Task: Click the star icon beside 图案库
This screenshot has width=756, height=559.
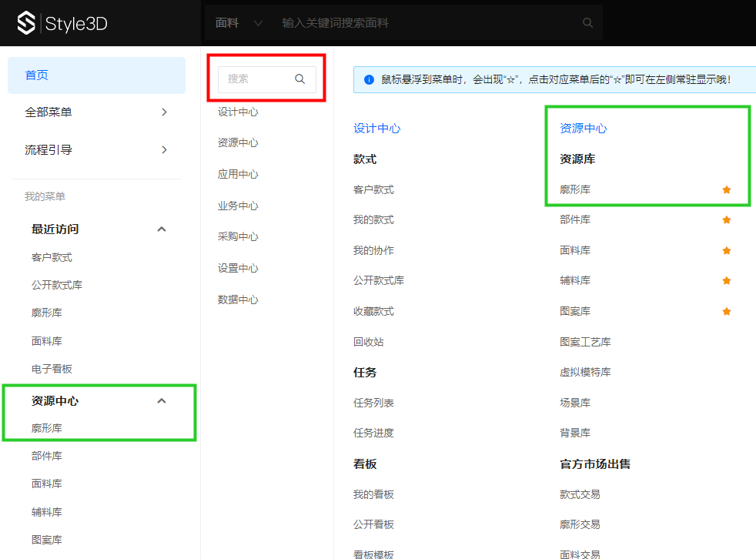Action: (726, 311)
